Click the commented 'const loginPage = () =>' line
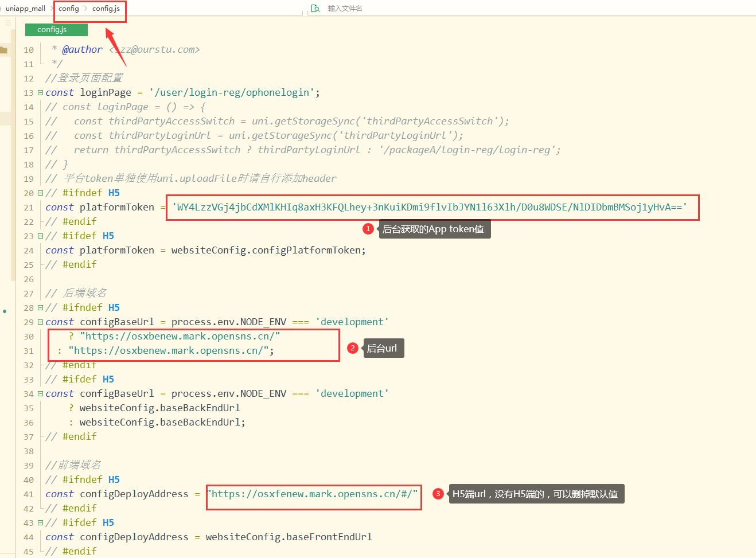 (126, 107)
